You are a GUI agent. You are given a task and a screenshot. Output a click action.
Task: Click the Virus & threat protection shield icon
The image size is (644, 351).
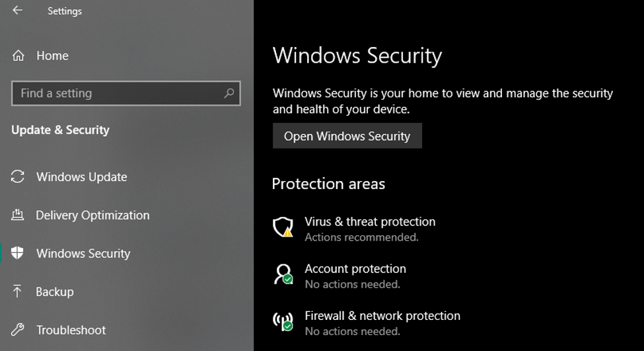pyautogui.click(x=283, y=227)
